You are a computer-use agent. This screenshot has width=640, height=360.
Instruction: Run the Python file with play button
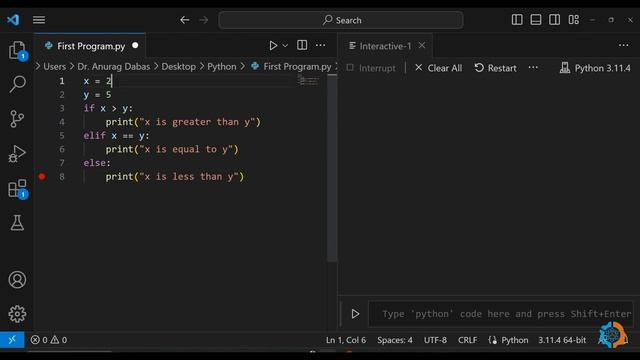pyautogui.click(x=273, y=45)
